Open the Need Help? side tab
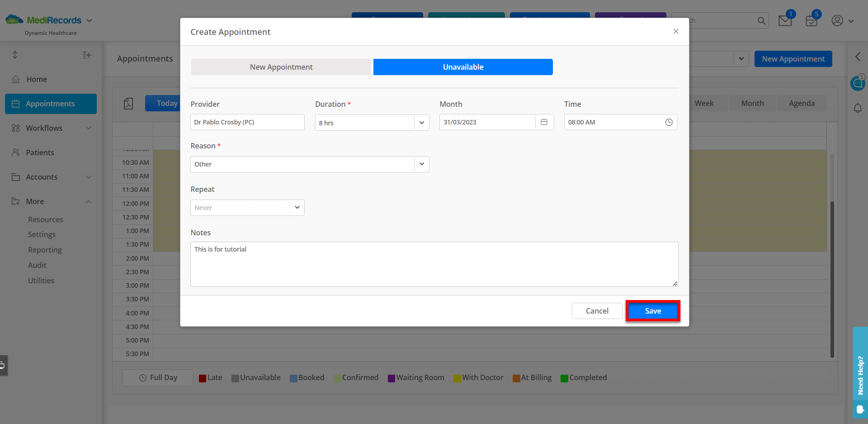 pyautogui.click(x=860, y=372)
